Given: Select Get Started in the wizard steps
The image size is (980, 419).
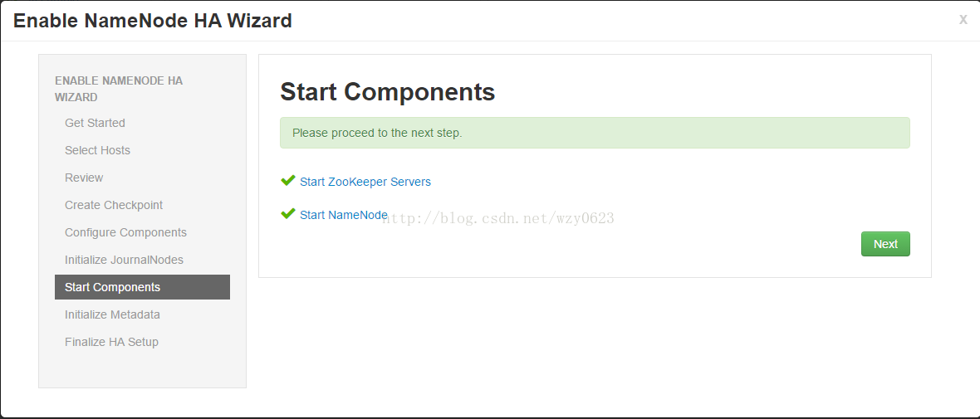Looking at the screenshot, I should point(95,123).
